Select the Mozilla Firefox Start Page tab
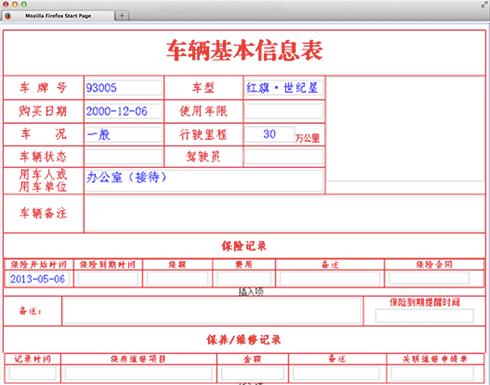This screenshot has height=385, width=490. (x=58, y=16)
